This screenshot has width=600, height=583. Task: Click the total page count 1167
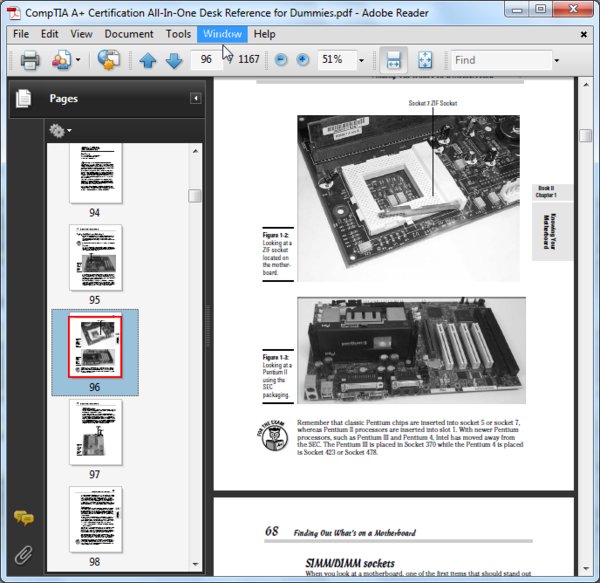coord(249,59)
